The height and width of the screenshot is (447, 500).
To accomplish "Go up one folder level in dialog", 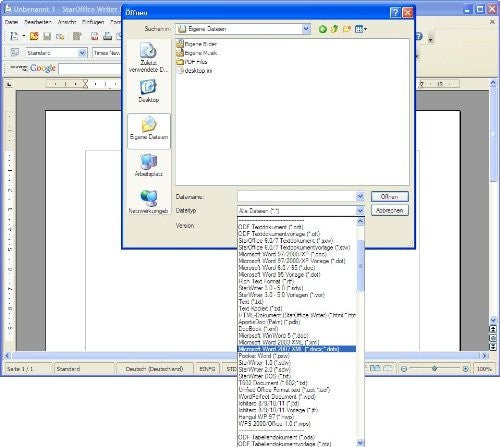I will coord(335,29).
